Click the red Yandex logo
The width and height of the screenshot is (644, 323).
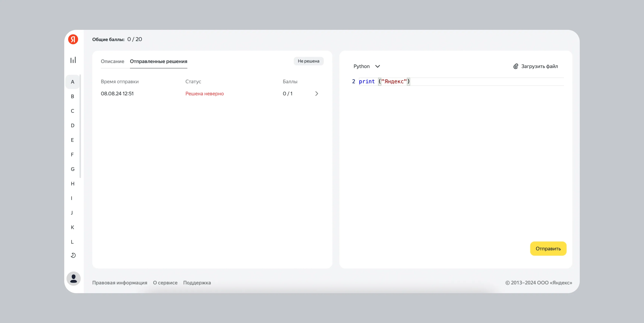pyautogui.click(x=73, y=39)
